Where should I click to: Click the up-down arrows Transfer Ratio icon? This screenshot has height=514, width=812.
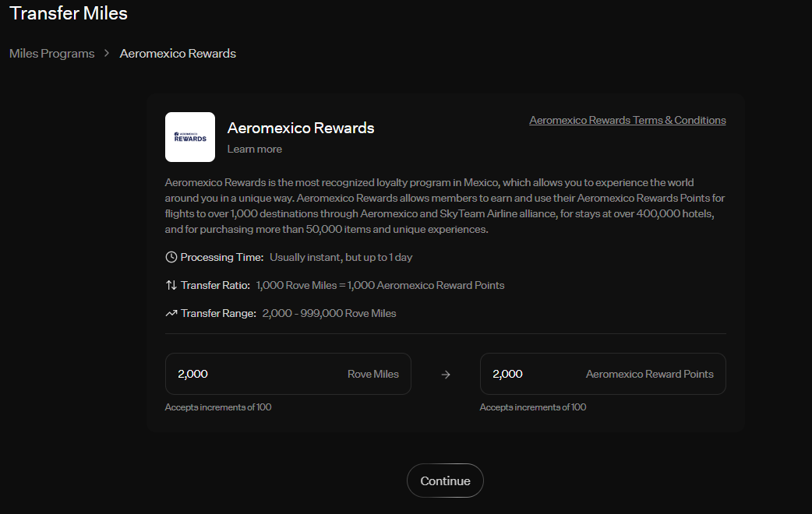pyautogui.click(x=171, y=285)
